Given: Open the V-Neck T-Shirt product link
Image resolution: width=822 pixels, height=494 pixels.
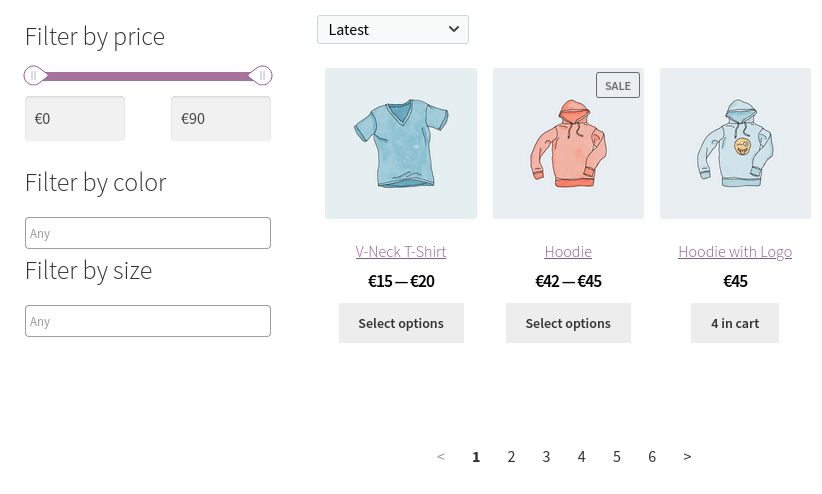Looking at the screenshot, I should 401,252.
